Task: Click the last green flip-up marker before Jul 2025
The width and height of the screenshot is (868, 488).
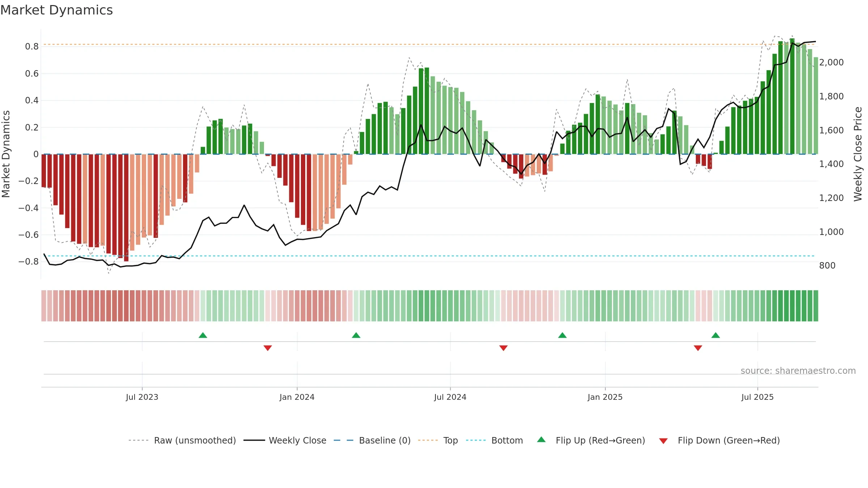Action: 716,335
